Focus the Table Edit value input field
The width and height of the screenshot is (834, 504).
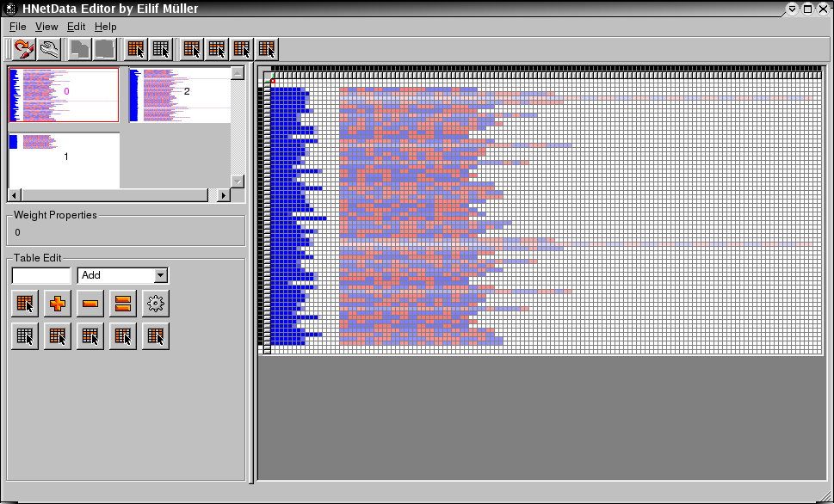(41, 275)
